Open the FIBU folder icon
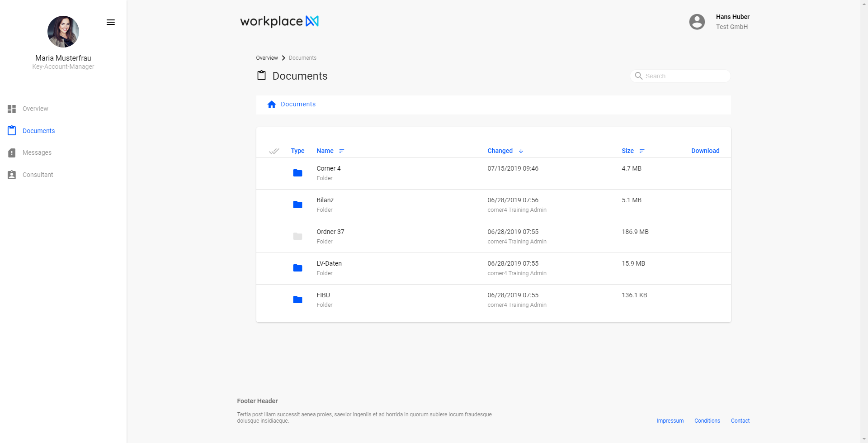868x443 pixels. coord(297,300)
